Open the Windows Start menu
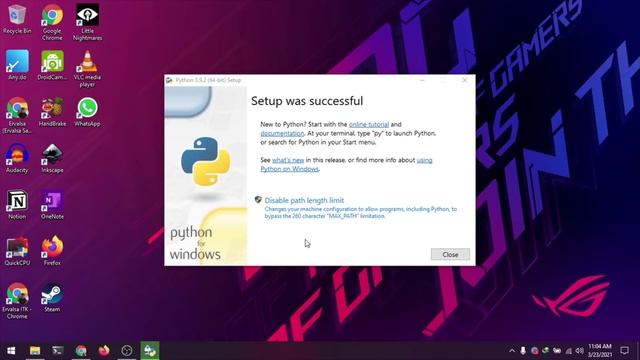Image resolution: width=640 pixels, height=360 pixels. 11,351
